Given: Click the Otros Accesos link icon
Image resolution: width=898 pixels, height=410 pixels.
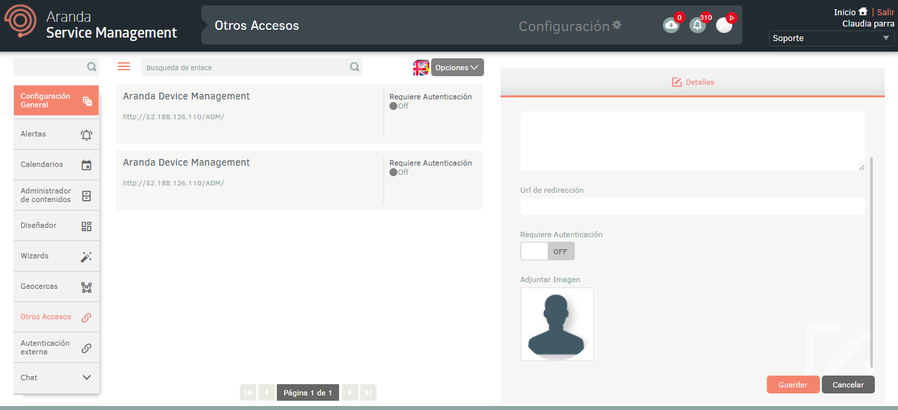Looking at the screenshot, I should click(86, 318).
